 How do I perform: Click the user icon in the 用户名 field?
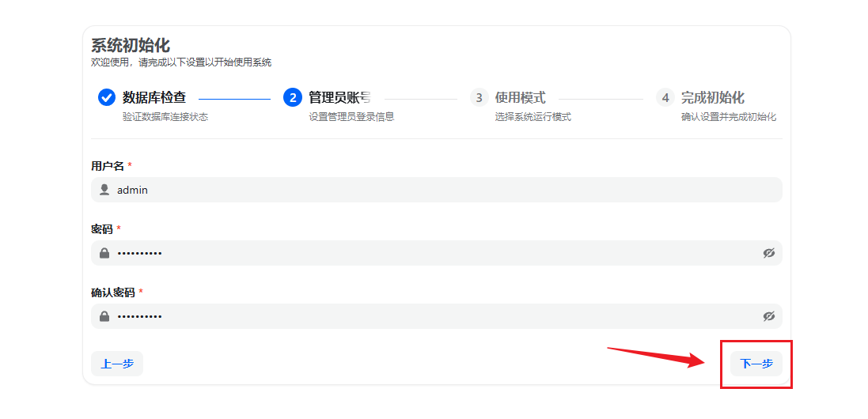[x=104, y=190]
